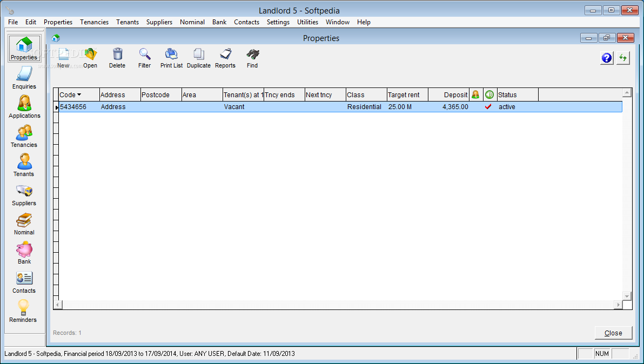Open the Reminders lightbulb icon
Image resolution: width=644 pixels, height=364 pixels.
pyautogui.click(x=23, y=307)
